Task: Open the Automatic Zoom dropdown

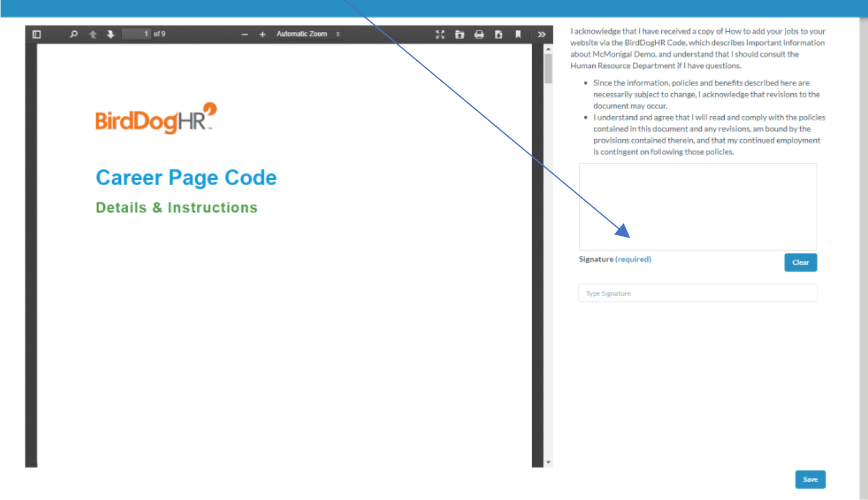Action: point(308,34)
